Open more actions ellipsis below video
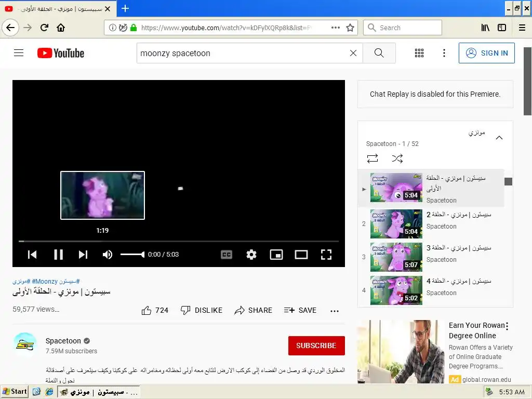 coord(335,311)
